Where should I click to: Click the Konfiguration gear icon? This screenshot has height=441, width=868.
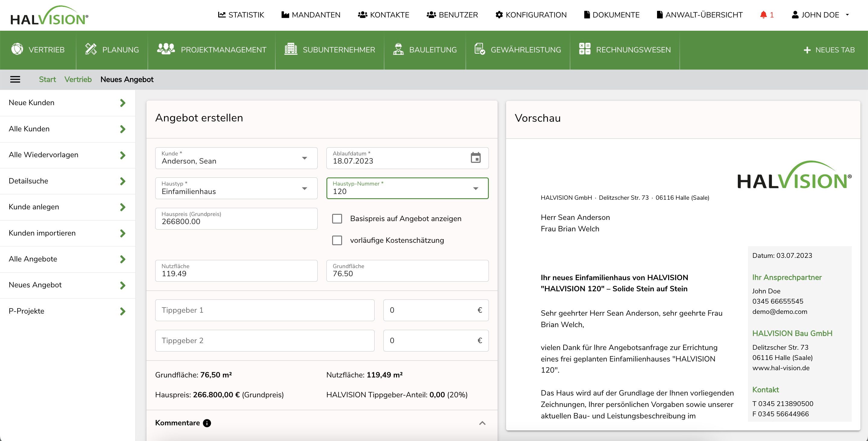[499, 15]
